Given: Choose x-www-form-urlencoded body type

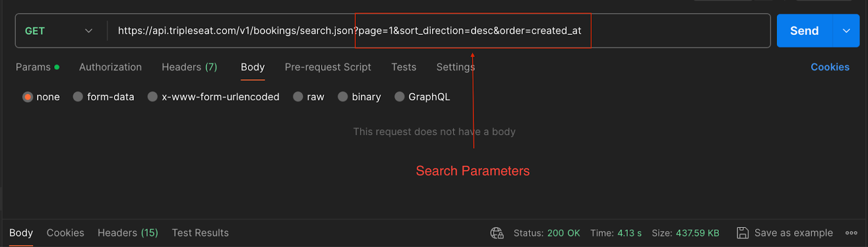Looking at the screenshot, I should click(x=153, y=97).
